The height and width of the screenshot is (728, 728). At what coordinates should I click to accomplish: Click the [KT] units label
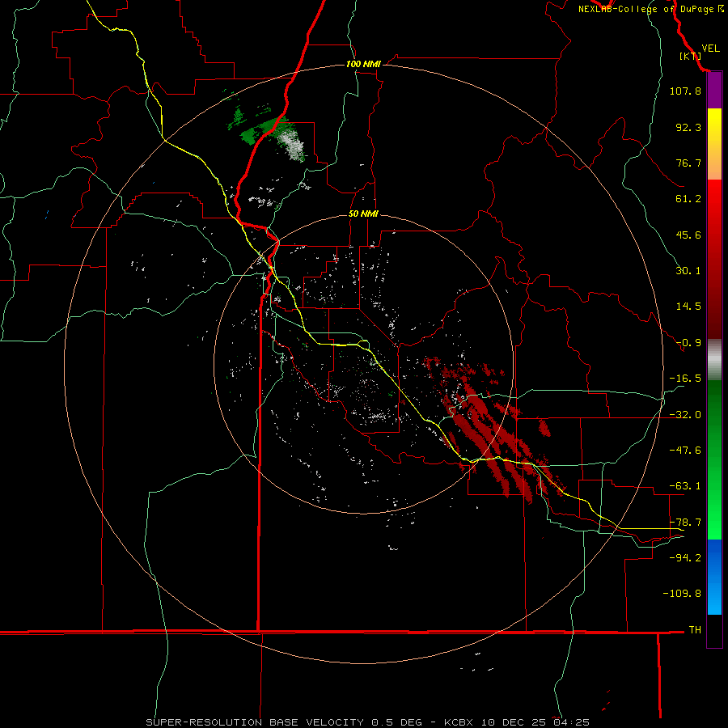tap(691, 56)
